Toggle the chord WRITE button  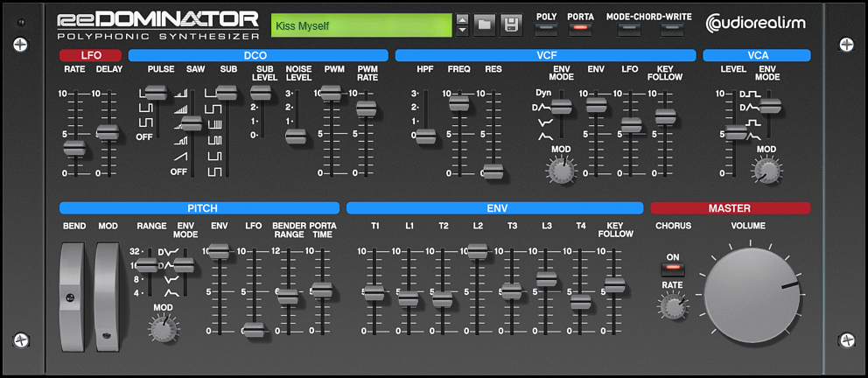tap(672, 28)
